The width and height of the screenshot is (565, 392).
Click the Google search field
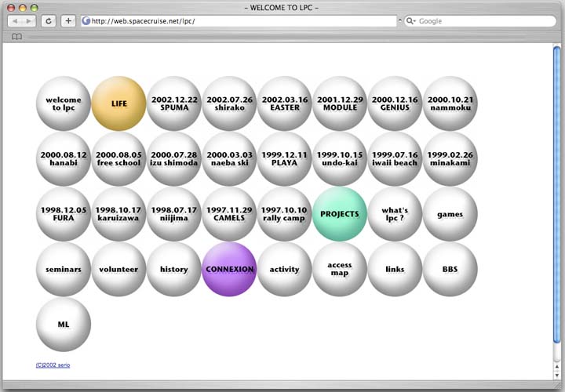tap(479, 21)
